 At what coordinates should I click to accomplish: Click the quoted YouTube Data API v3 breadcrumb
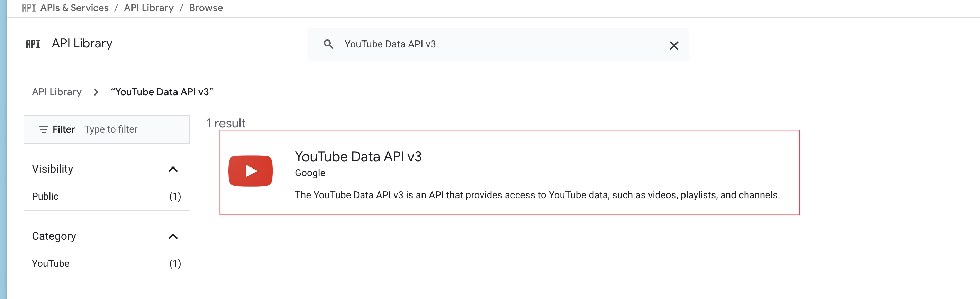pos(162,92)
